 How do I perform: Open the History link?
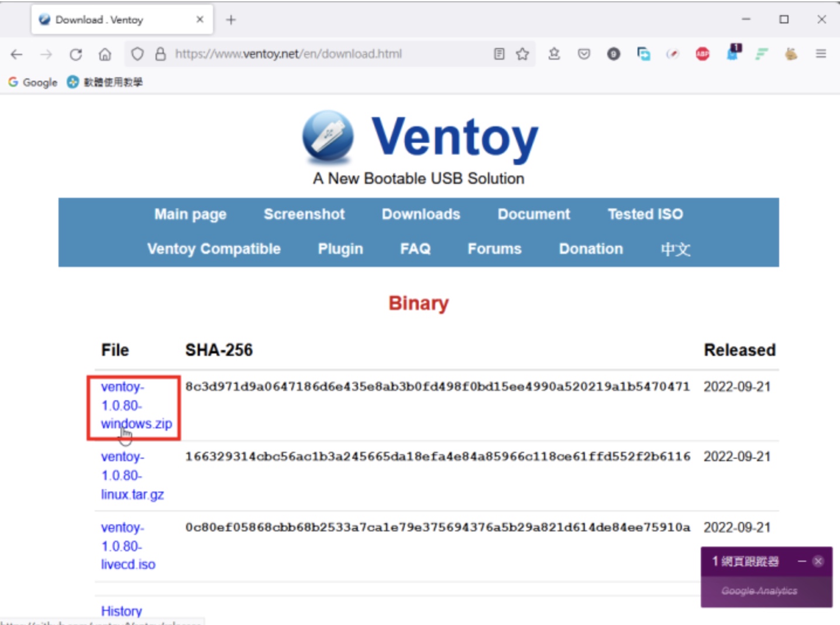tap(122, 611)
